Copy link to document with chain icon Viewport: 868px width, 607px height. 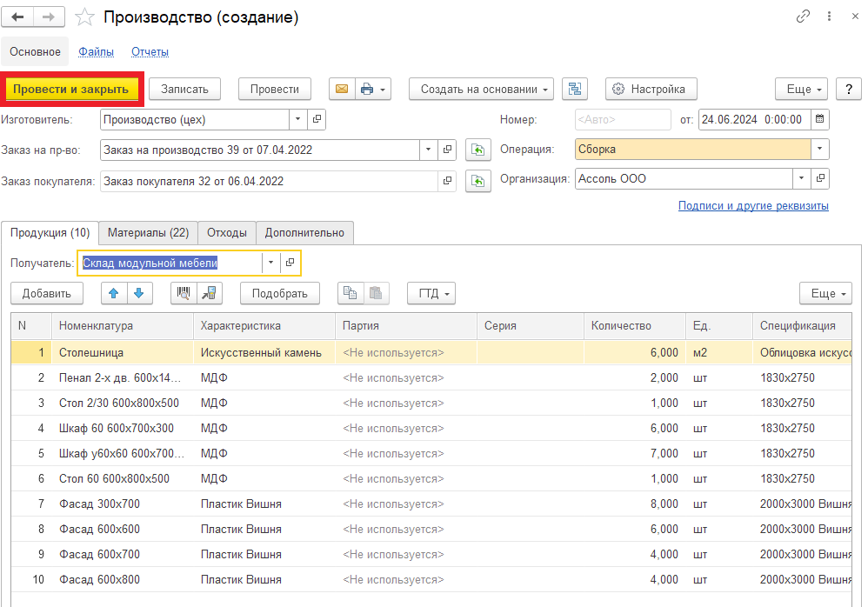tap(803, 17)
